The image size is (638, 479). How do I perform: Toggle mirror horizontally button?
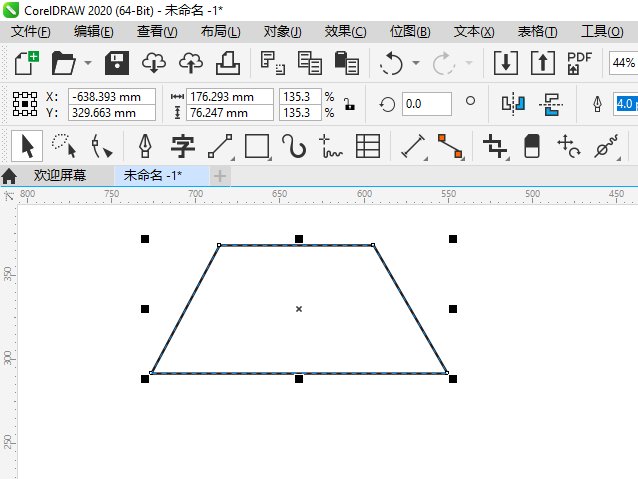[513, 103]
